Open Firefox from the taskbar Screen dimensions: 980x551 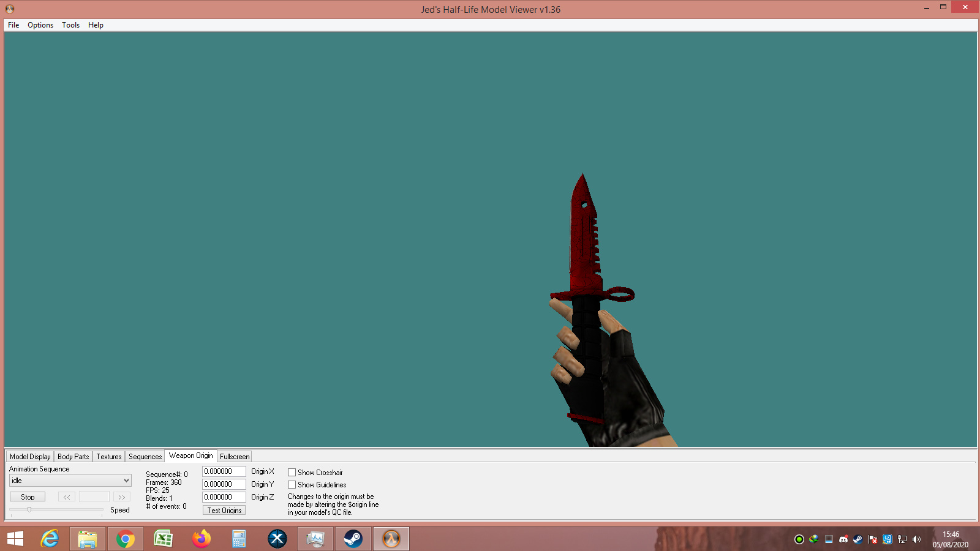point(202,539)
